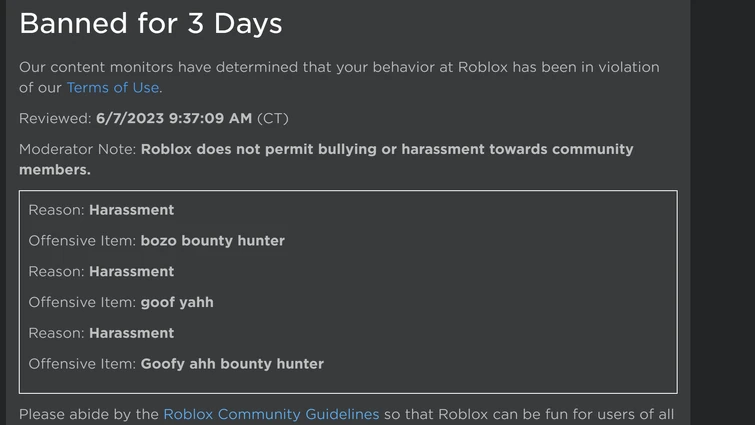Select offensive item "bozo bounty hunter"

click(x=212, y=241)
